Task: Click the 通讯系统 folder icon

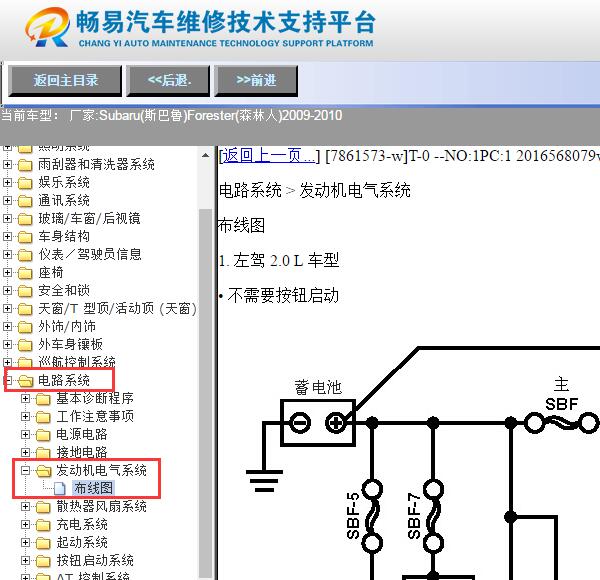Action: pos(25,201)
